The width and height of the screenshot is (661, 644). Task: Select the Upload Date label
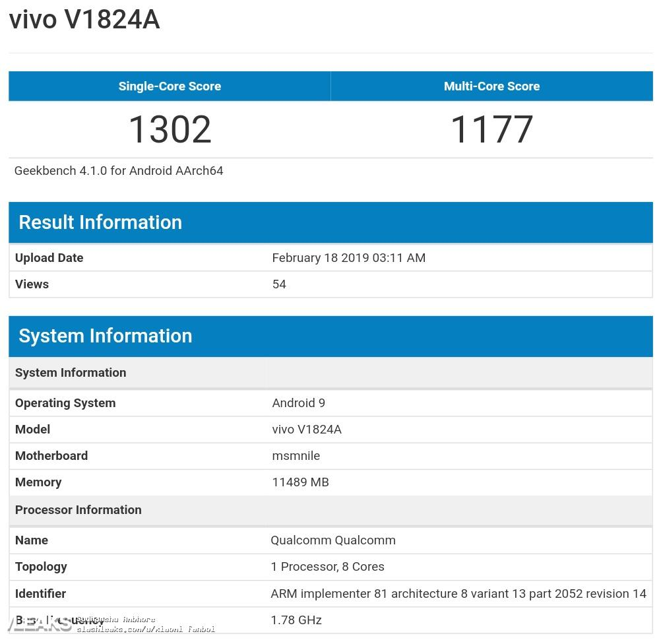49,258
